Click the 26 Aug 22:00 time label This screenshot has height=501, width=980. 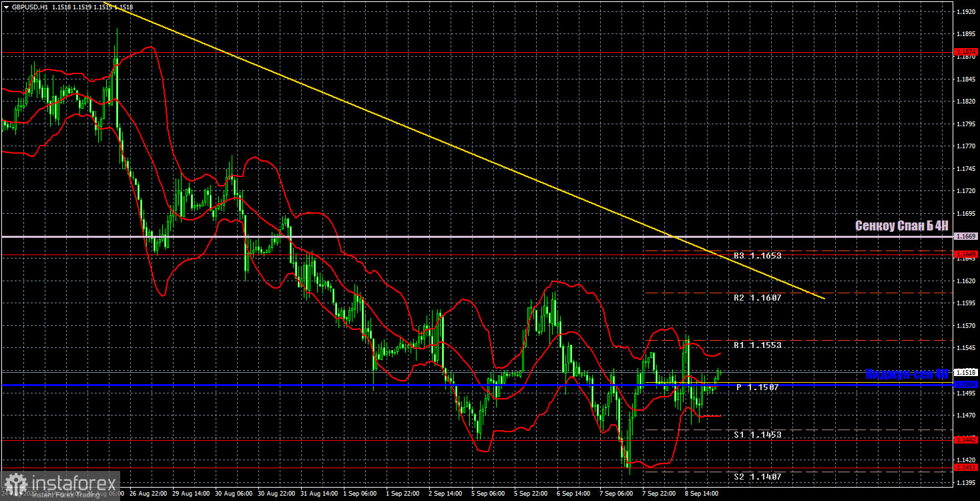click(150, 494)
